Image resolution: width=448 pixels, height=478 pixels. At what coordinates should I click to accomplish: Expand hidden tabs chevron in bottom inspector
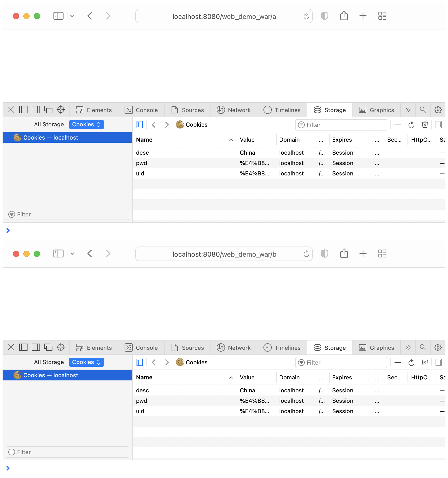pyautogui.click(x=408, y=347)
